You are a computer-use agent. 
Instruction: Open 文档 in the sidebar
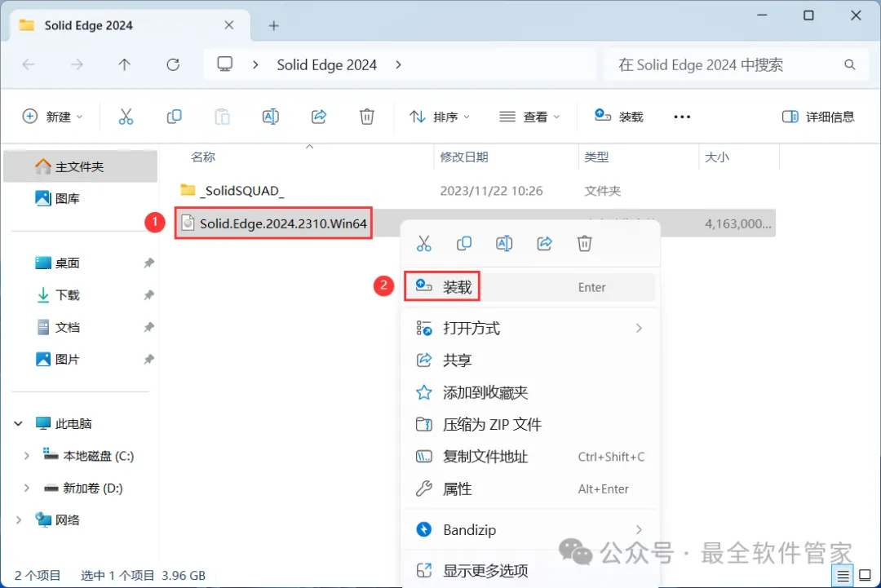point(80,327)
